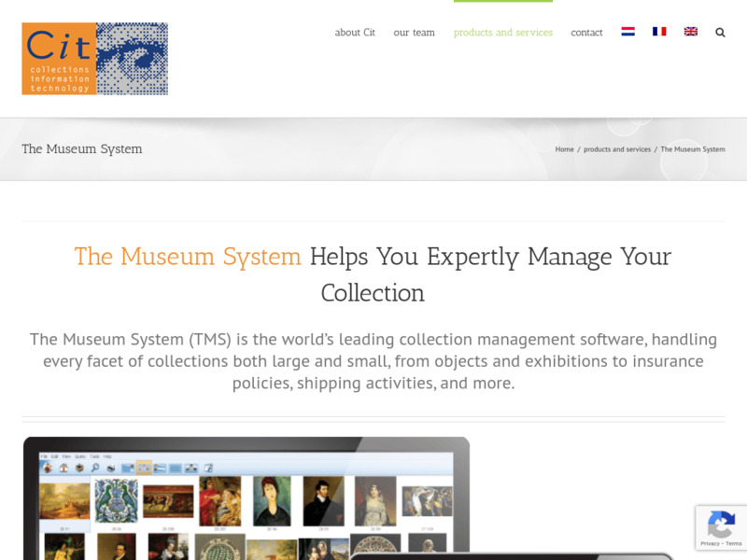Switch language using the Dutch flag
Image resolution: width=747 pixels, height=560 pixels.
627,32
